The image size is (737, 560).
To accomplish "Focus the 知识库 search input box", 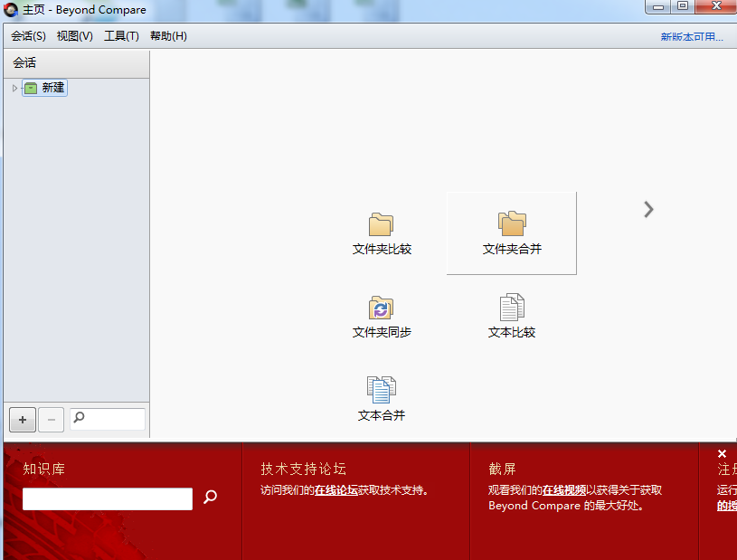I will 108,498.
